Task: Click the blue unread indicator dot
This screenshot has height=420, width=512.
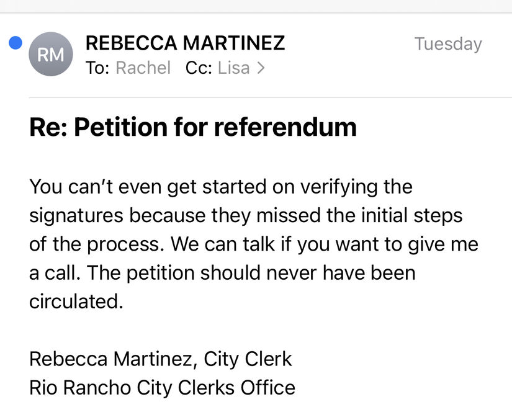Action: coord(16,43)
